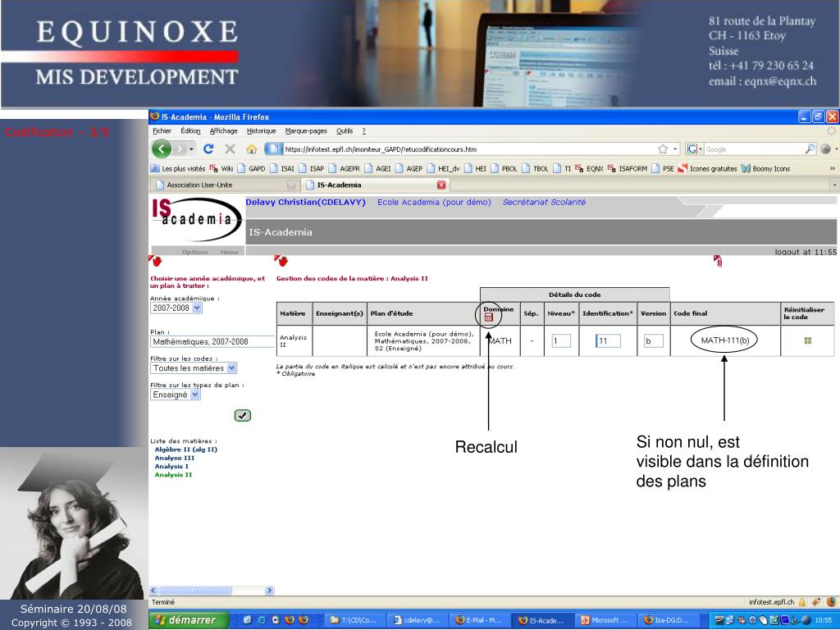Show more bookmarks with the toolbar chevron

pos(833,168)
